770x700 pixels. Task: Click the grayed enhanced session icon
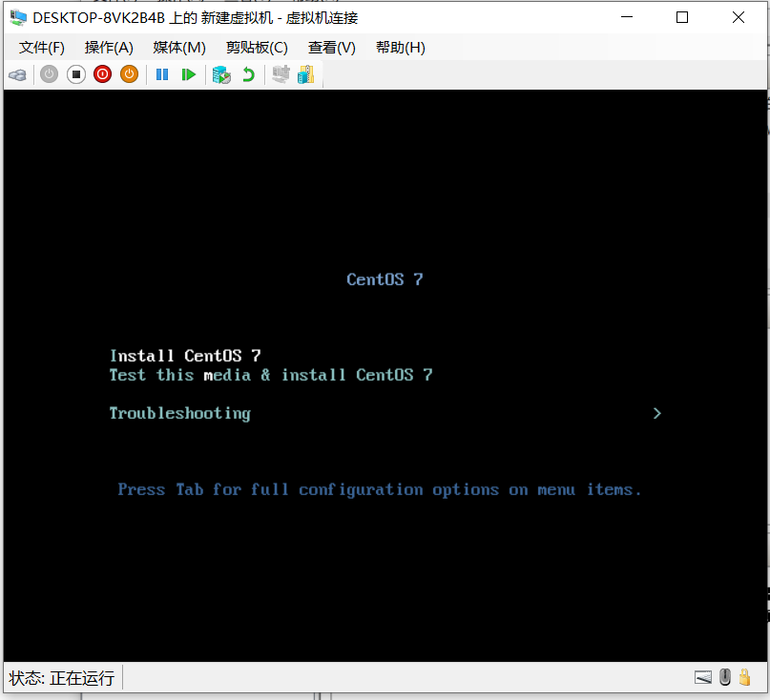[281, 74]
